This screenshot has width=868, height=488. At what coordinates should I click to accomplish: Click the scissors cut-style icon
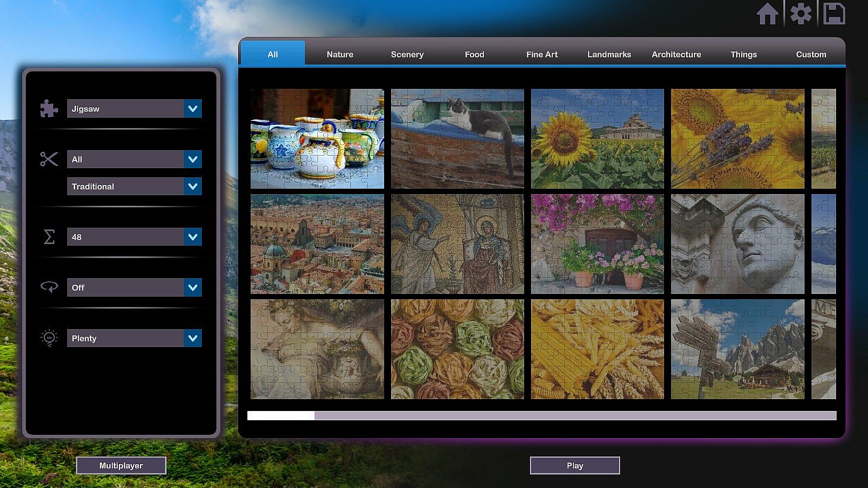click(49, 159)
